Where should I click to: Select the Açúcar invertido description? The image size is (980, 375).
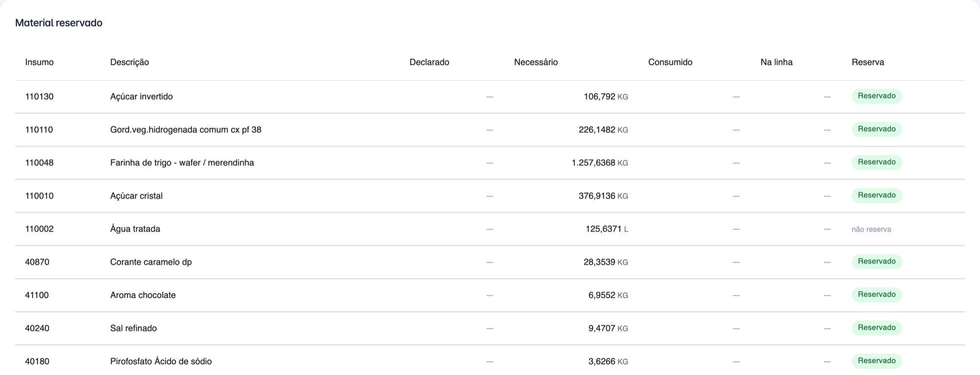coord(141,97)
